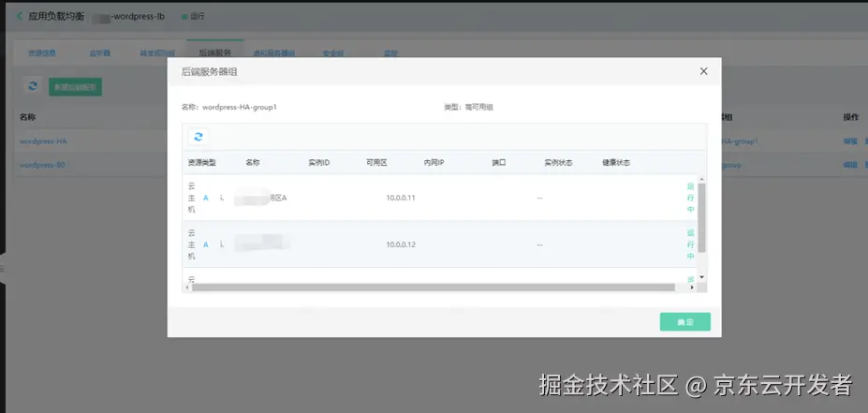
Task: Click the HA-group1 server group link
Action: click(740, 141)
